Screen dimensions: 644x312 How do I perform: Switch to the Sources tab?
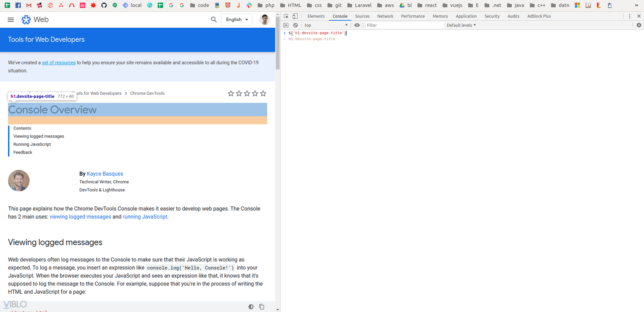362,16
